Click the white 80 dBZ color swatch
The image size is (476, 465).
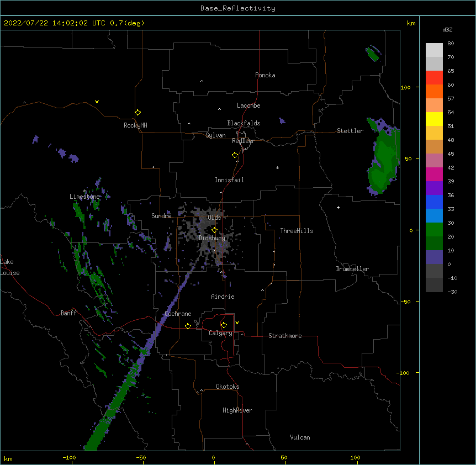tap(434, 50)
